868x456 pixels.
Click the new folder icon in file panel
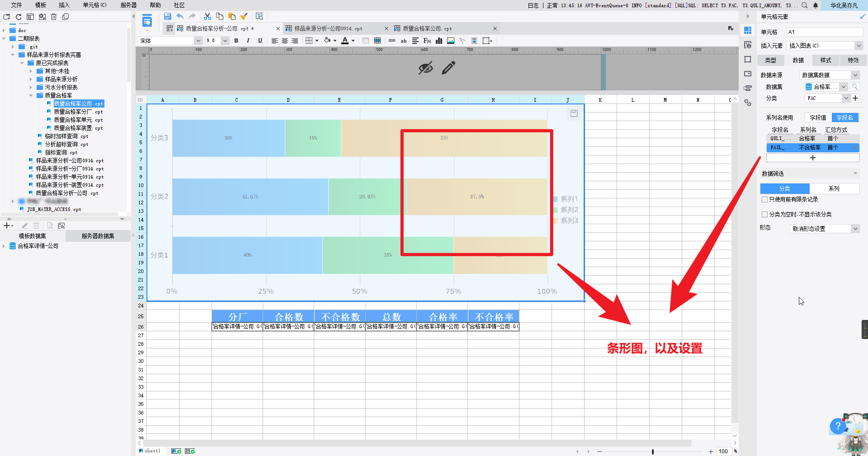(x=7, y=17)
